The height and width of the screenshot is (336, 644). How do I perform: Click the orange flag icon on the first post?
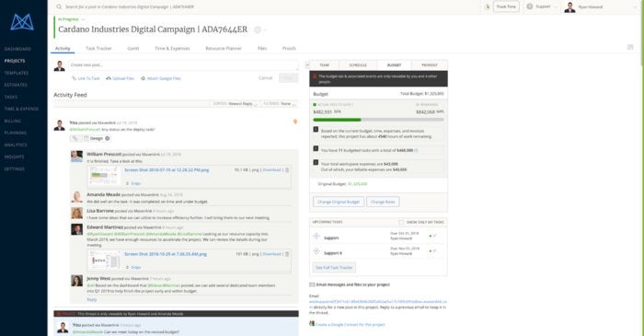coord(295,122)
